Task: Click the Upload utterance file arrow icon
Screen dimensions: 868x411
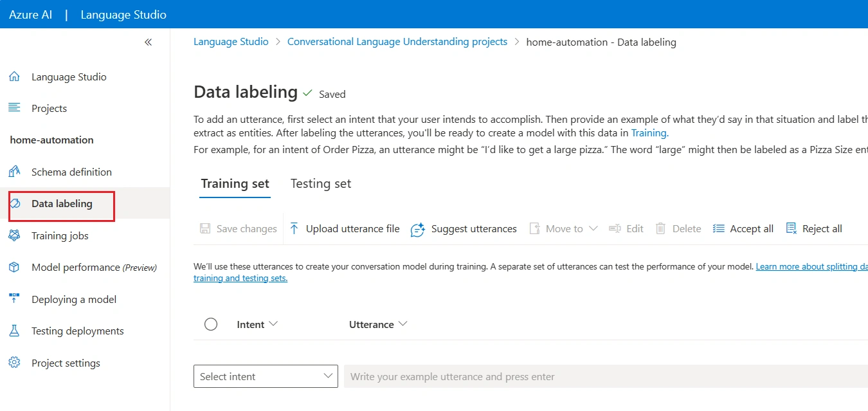Action: [x=294, y=228]
